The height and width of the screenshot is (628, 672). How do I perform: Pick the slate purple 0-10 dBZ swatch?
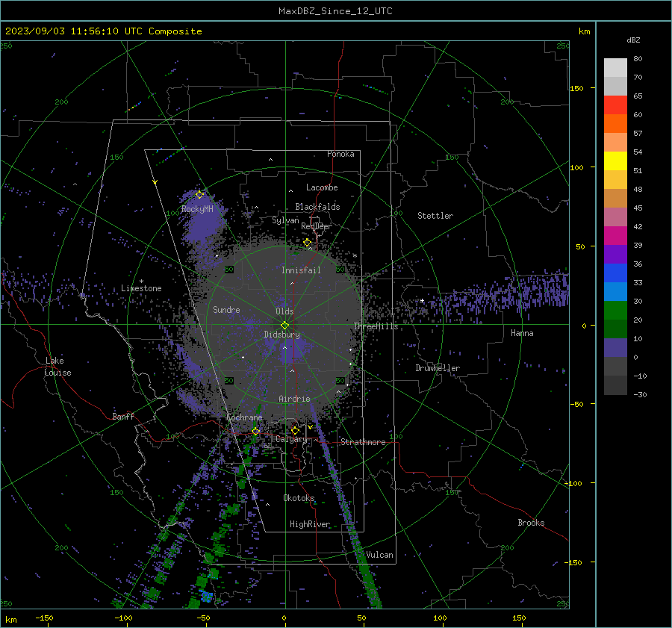click(x=615, y=348)
